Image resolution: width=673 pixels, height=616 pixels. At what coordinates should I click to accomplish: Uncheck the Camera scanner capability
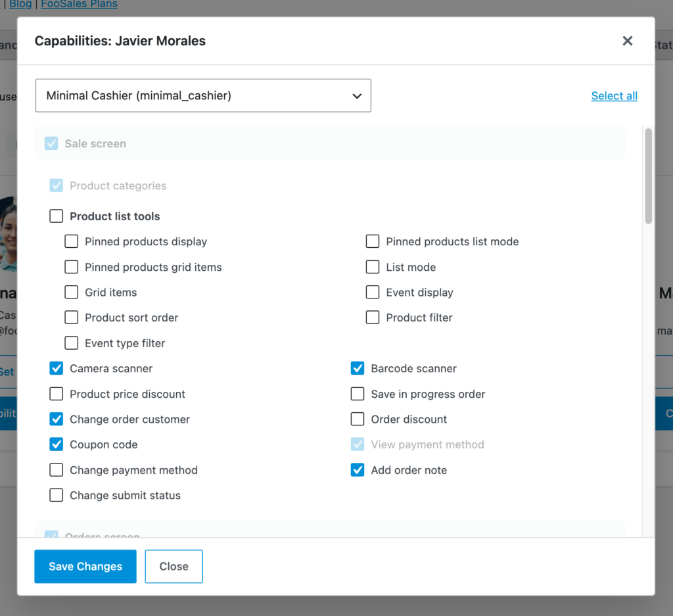pyautogui.click(x=57, y=368)
